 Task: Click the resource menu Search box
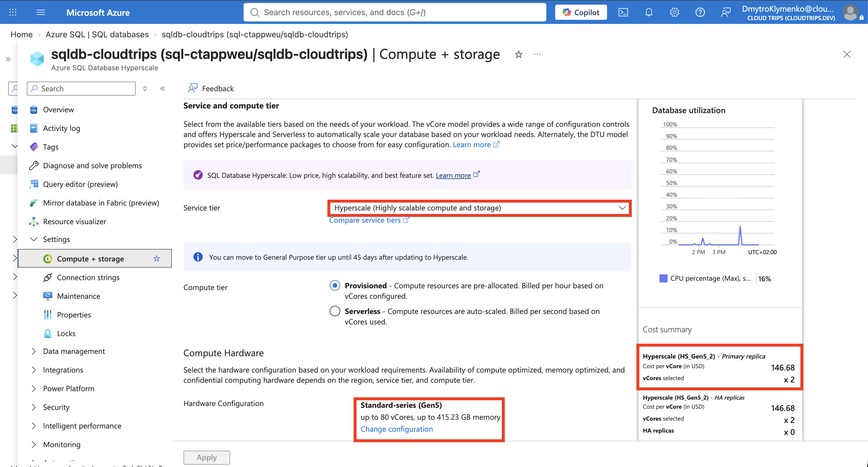[81, 89]
